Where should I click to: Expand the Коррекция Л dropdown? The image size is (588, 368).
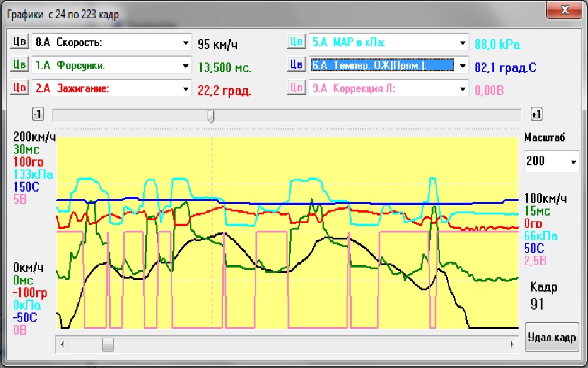point(463,89)
